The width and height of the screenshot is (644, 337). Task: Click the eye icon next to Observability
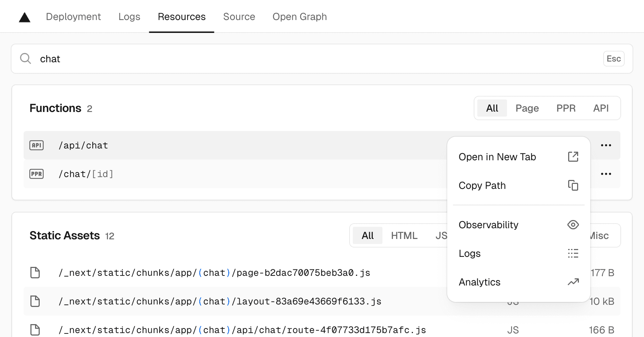click(573, 225)
